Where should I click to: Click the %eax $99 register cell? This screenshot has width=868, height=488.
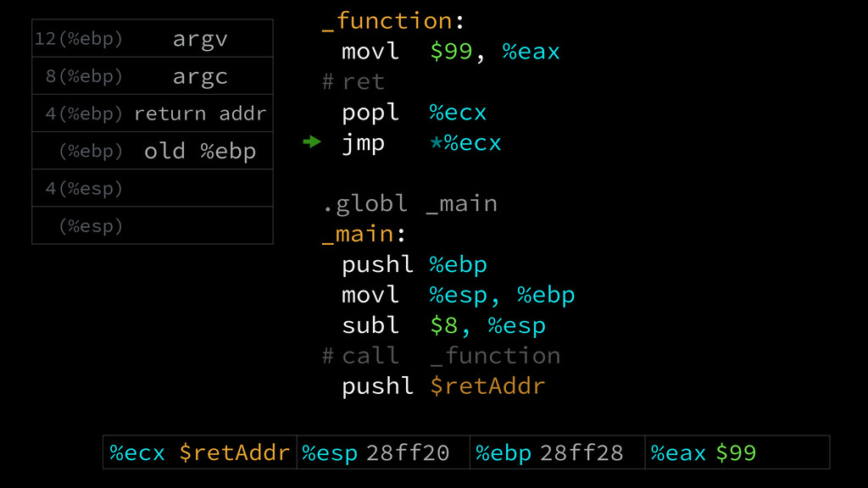[737, 452]
